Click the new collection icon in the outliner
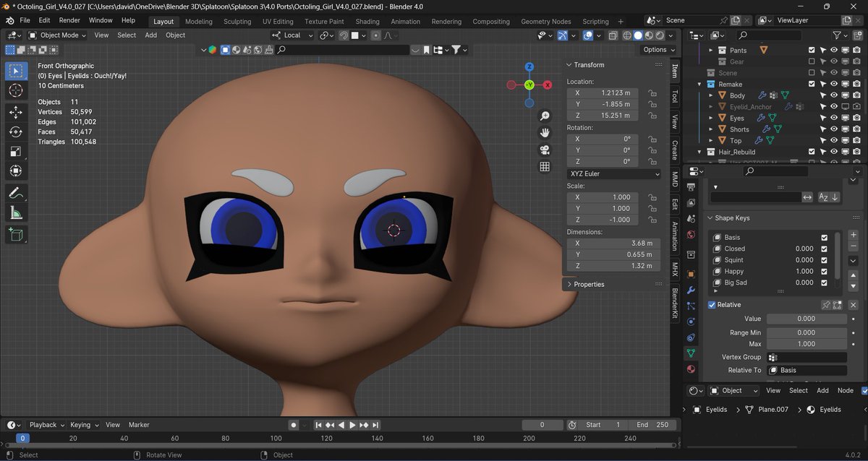This screenshot has width=868, height=461. 858,35
